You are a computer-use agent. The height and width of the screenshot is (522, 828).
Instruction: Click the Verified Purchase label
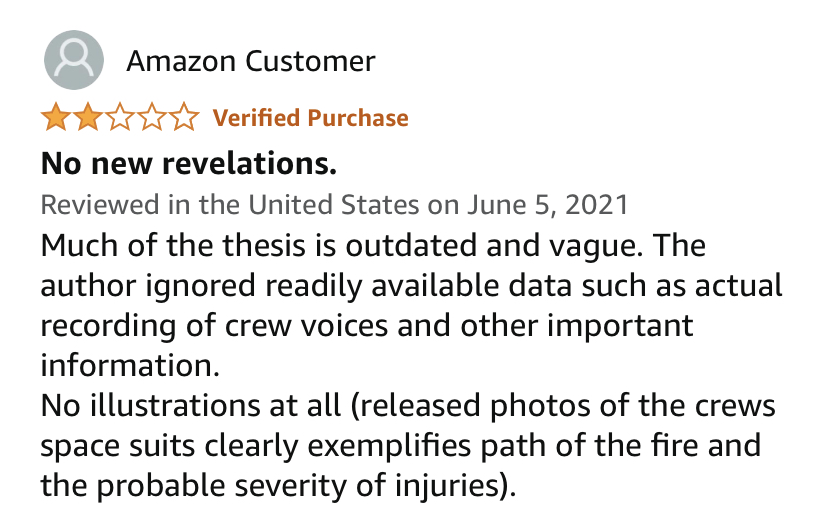pyautogui.click(x=311, y=118)
